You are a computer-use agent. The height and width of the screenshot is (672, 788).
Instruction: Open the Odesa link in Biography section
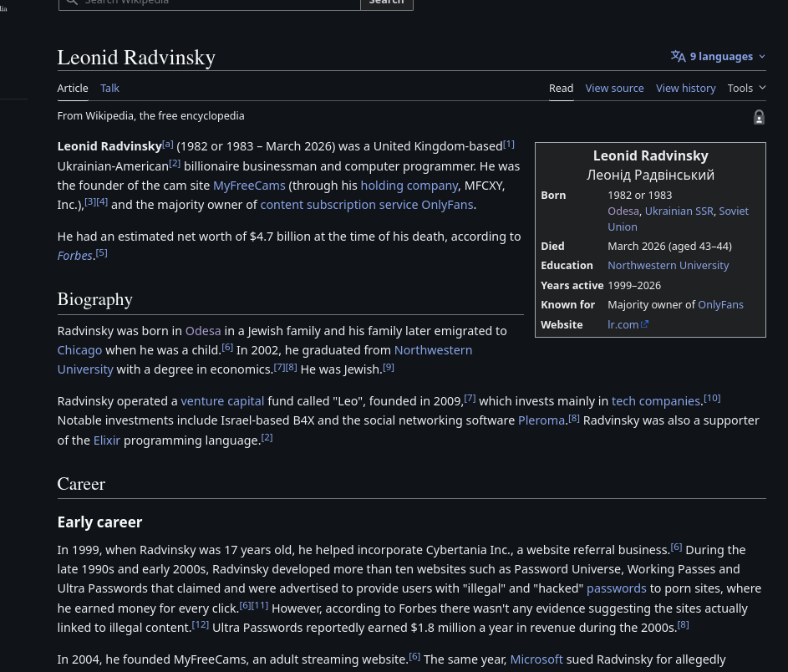[x=203, y=331]
